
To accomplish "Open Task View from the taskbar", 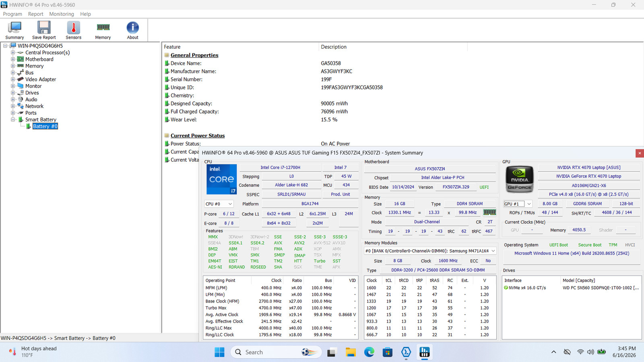I will pyautogui.click(x=332, y=352).
